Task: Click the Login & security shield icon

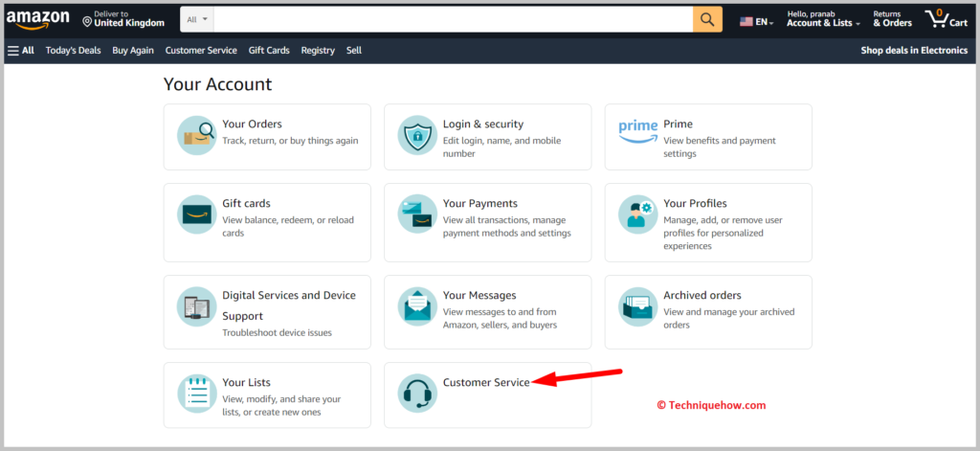Action: coord(417,135)
